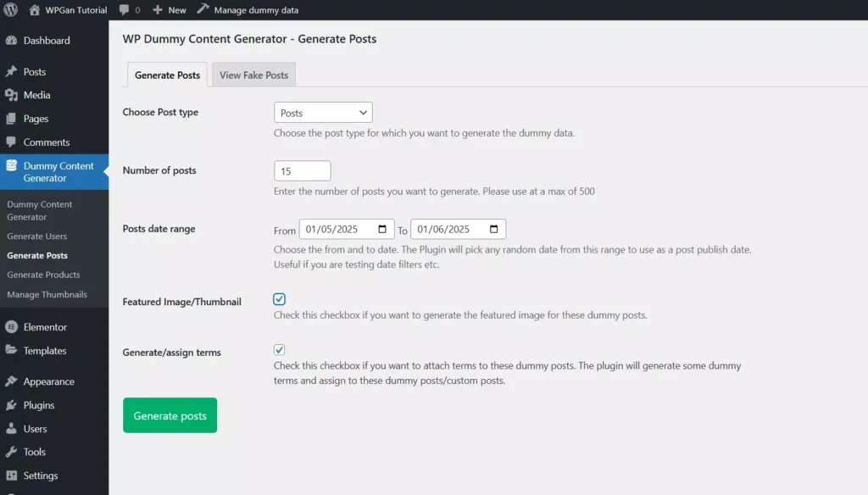Click the Elementor icon in sidebar
Viewport: 868px width, 495px height.
11,327
